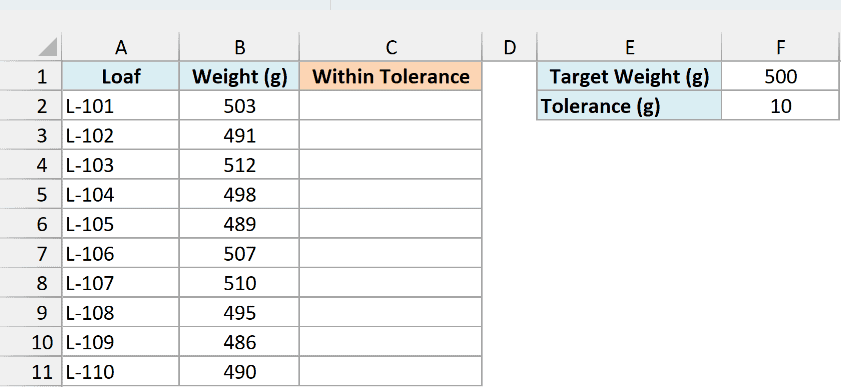Screen dimensions: 841x387
Task: Click empty Within Tolerance cell for L-103
Action: (390, 165)
